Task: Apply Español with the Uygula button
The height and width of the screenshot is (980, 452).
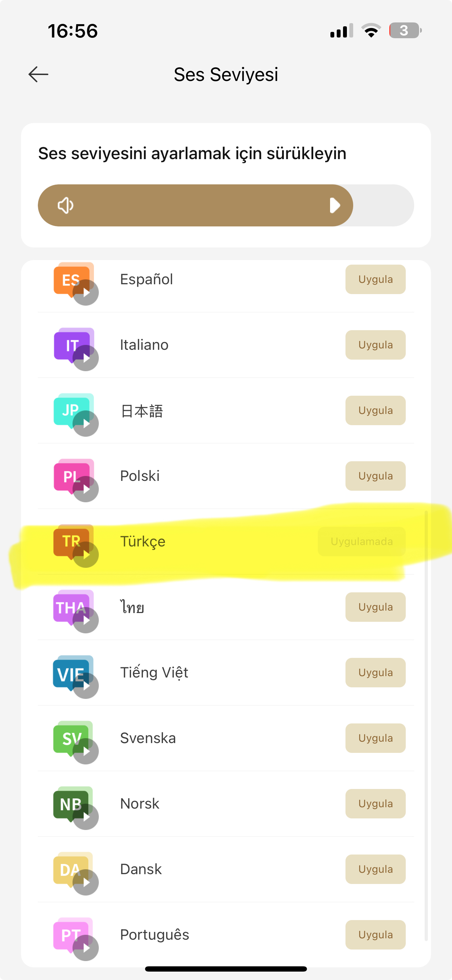Action: (x=375, y=279)
